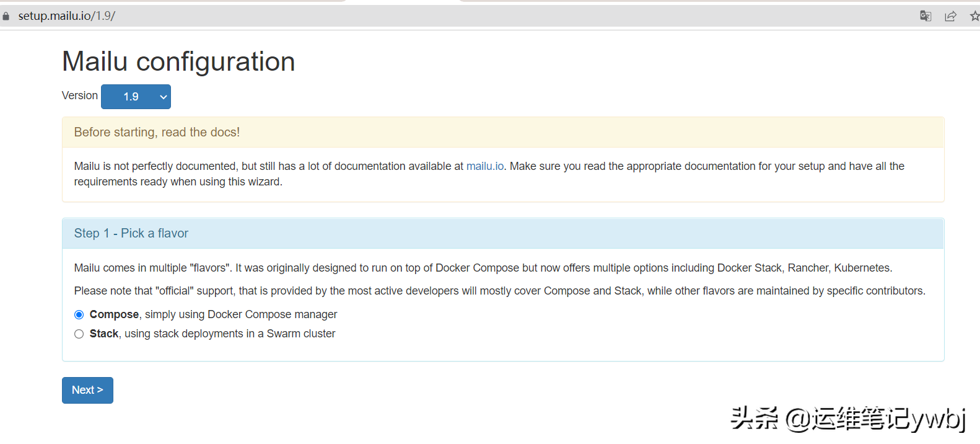The image size is (980, 444).
Task: Open the Version 1.9 dropdown
Action: click(136, 97)
